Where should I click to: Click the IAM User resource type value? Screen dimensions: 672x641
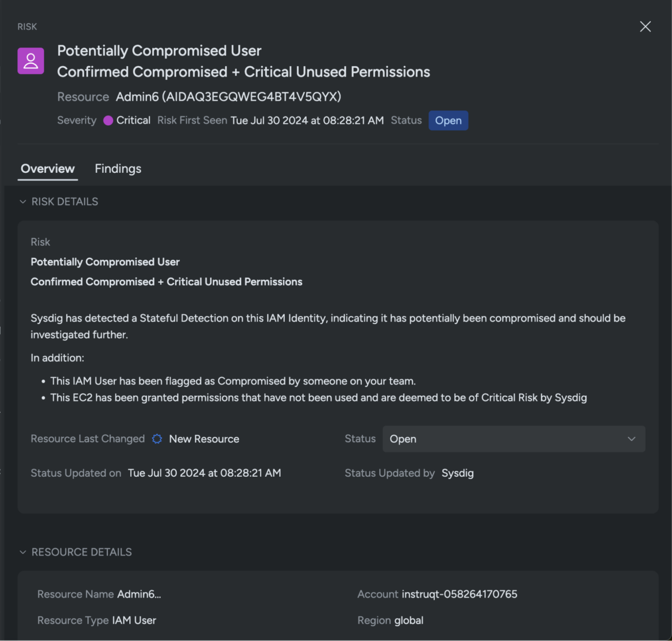tap(134, 620)
